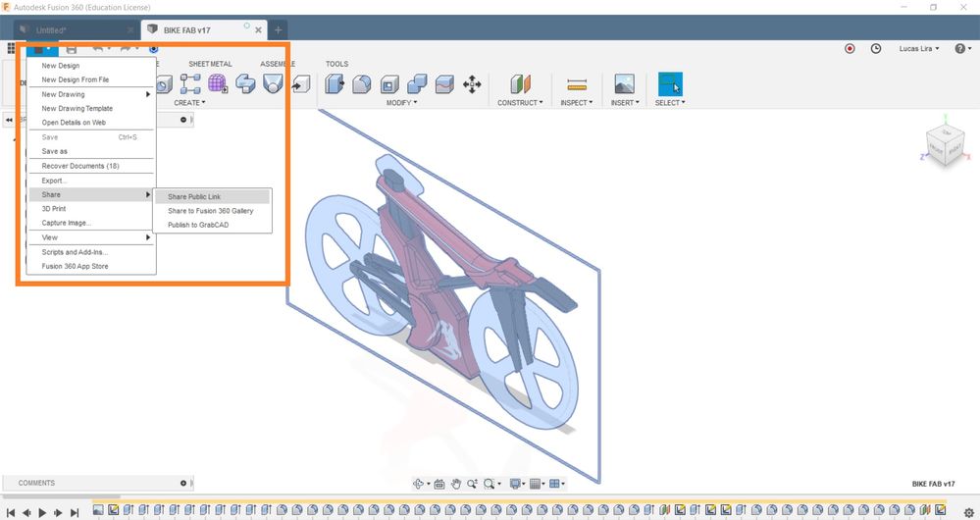Click the Inspect Measure icon

pyautogui.click(x=576, y=83)
